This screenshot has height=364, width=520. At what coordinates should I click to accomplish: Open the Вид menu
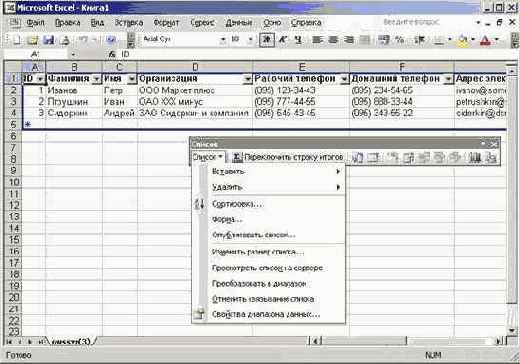coord(97,23)
